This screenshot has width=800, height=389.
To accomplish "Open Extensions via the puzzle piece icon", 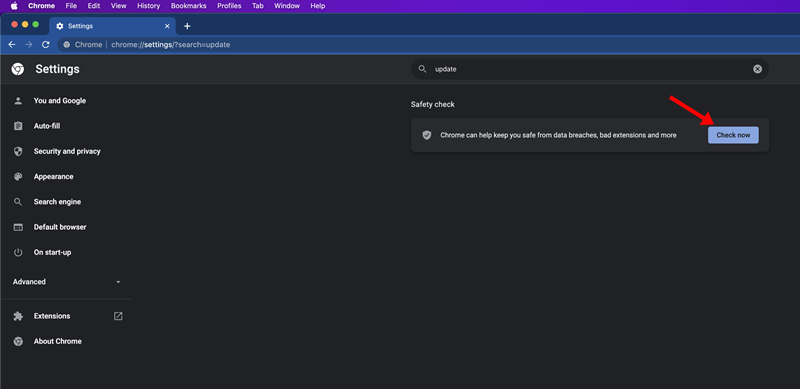I will (18, 316).
